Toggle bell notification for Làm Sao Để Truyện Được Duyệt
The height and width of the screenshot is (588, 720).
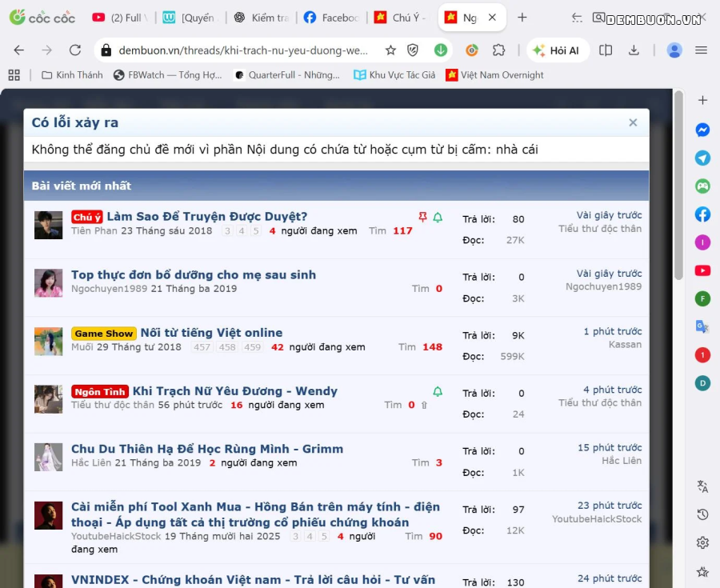[x=438, y=217]
